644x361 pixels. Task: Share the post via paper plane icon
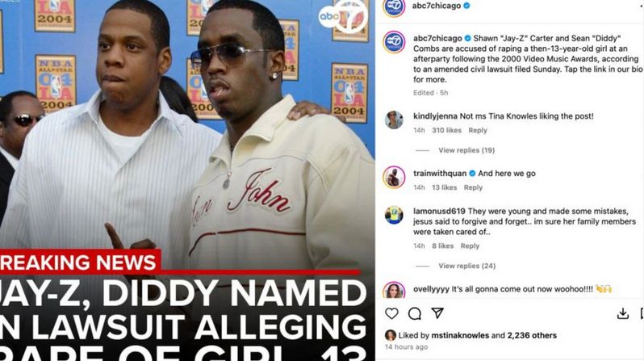437,313
